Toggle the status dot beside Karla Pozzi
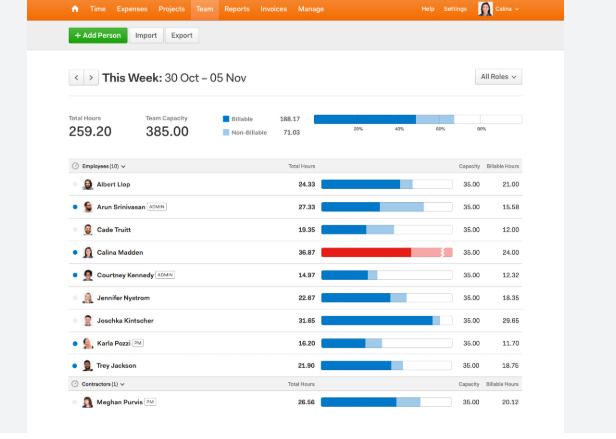Screen dimensions: 616x439 tap(75, 343)
